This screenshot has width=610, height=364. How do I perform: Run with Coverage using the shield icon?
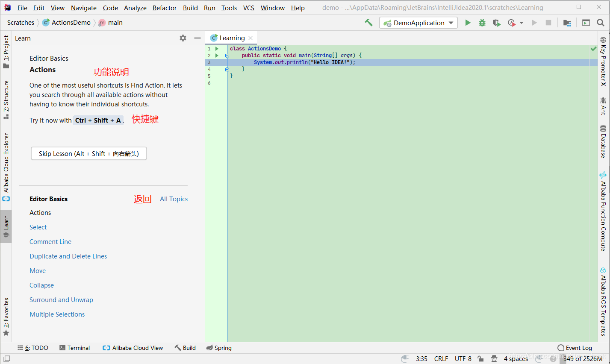coord(496,23)
